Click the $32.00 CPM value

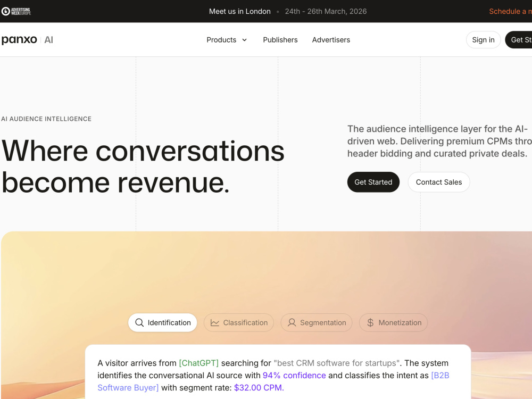259,387
